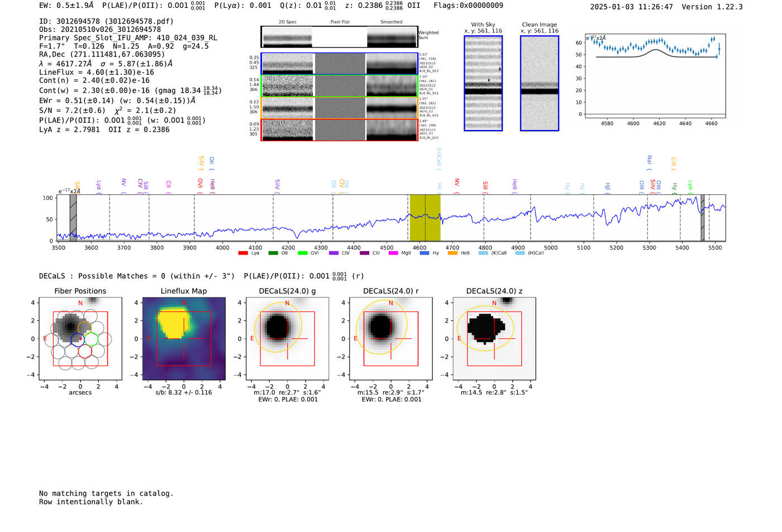Click the Pixel Flat column heading
782x532 pixels.
[340, 22]
